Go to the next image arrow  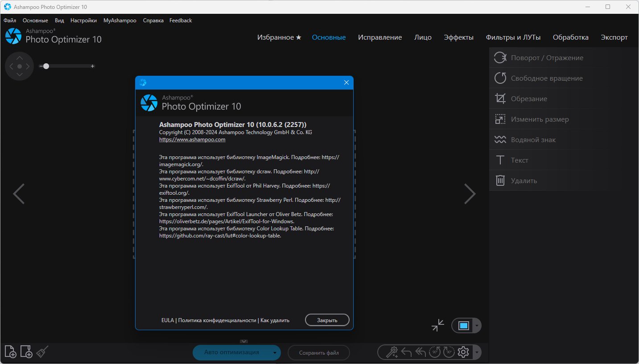[470, 194]
